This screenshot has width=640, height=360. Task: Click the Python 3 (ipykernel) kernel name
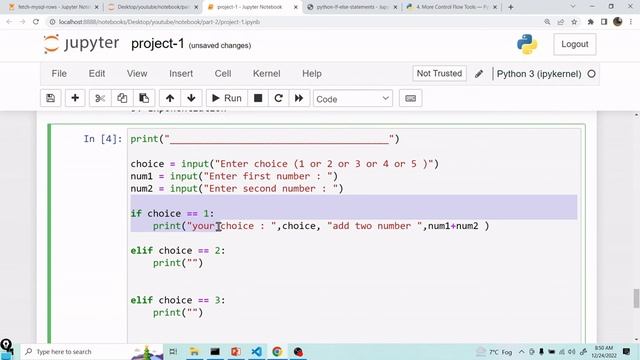[539, 74]
